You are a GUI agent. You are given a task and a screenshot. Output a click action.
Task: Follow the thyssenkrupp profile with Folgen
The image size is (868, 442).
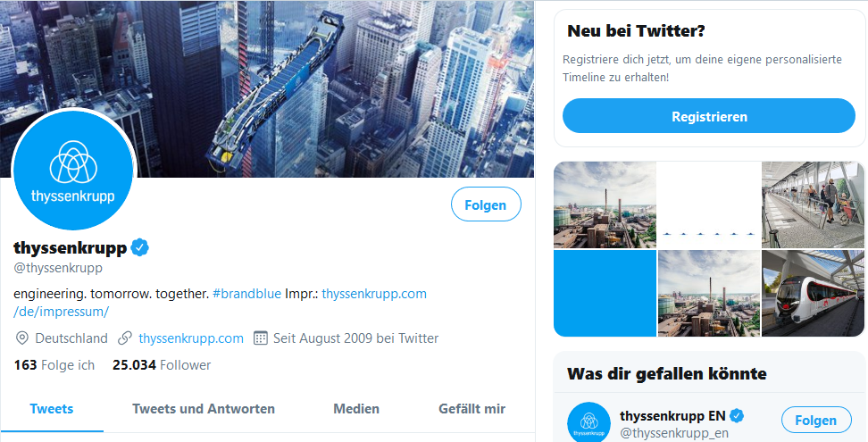[x=486, y=204]
